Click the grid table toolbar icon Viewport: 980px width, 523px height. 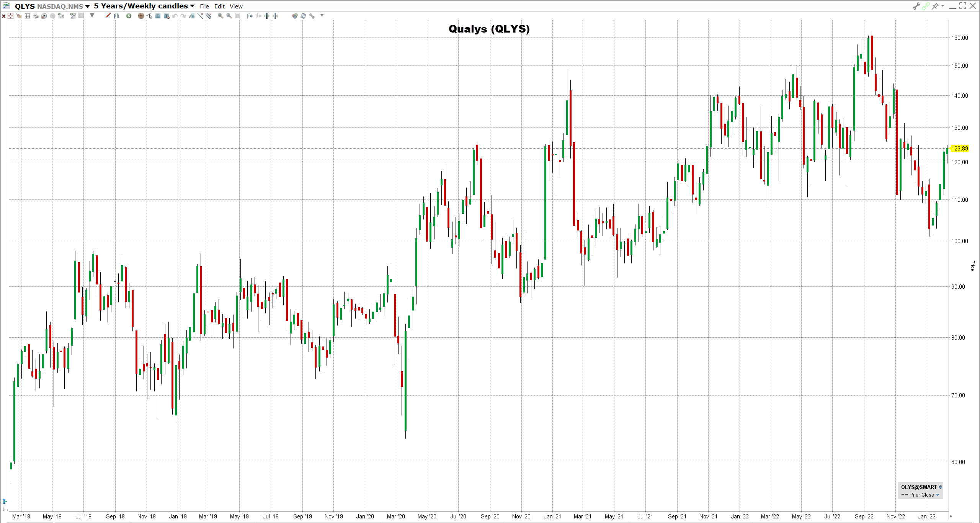coord(27,16)
